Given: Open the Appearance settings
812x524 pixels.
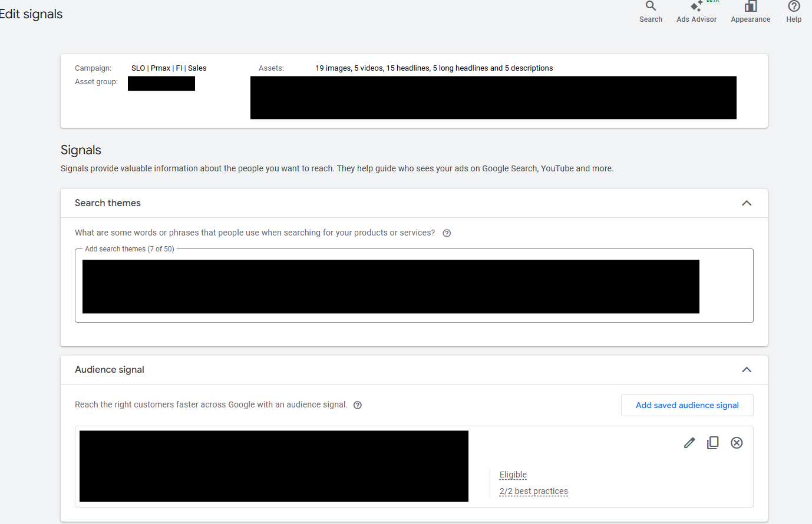Looking at the screenshot, I should click(x=750, y=12).
